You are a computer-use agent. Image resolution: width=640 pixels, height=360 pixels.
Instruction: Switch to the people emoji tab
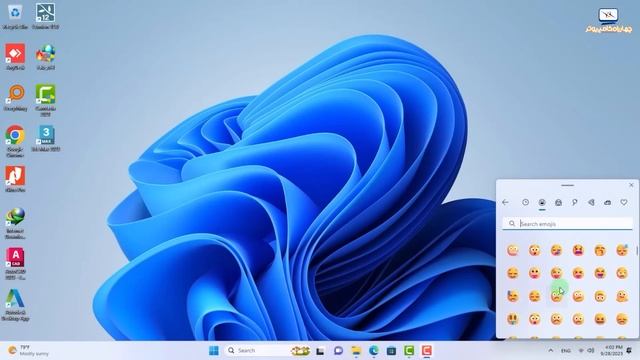tap(558, 202)
